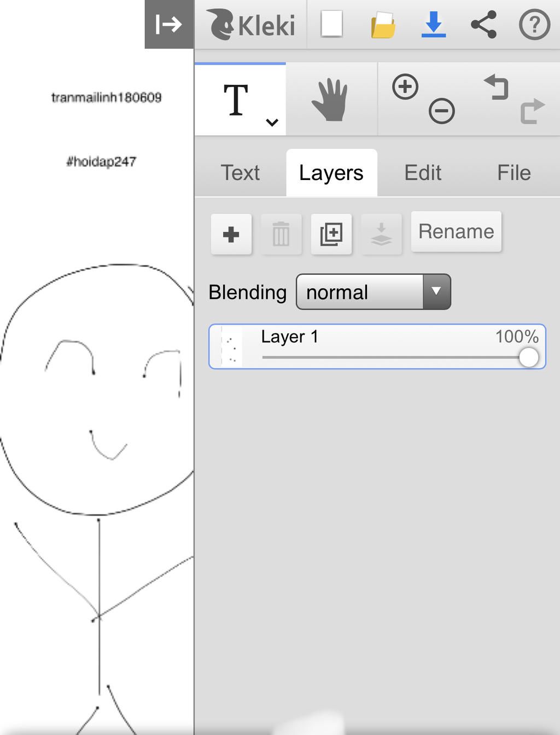Switch to the Text tab
560x735 pixels.
[240, 173]
